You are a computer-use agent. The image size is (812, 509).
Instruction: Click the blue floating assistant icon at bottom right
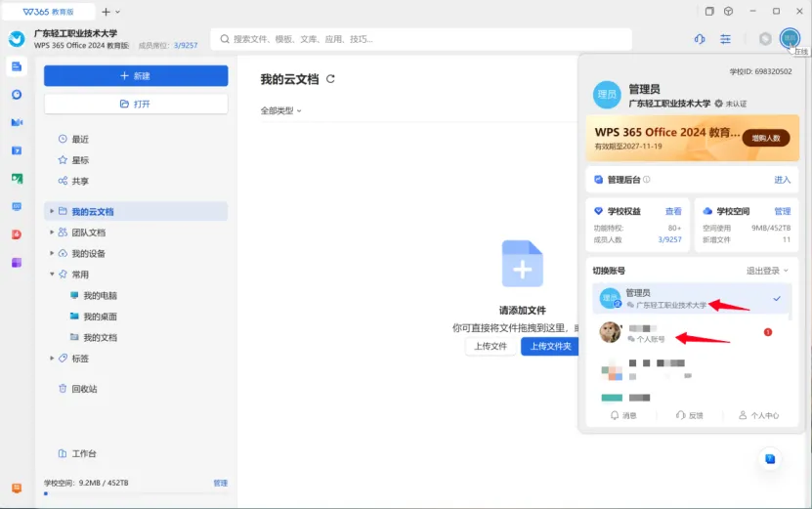point(770,459)
